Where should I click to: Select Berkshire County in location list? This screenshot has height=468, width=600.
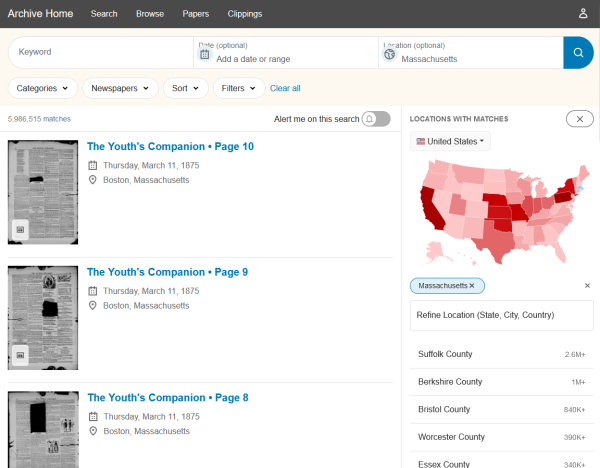click(x=502, y=382)
